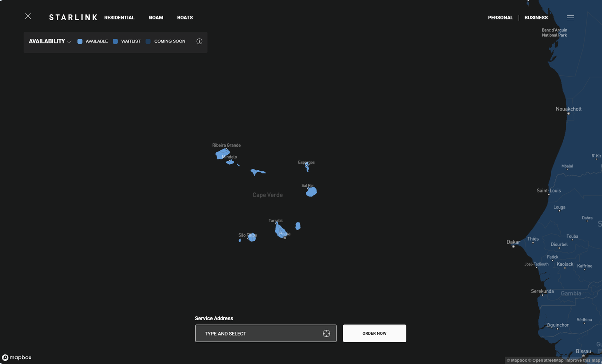Screen dimensions: 602x364
Task: Click the Tarrafal label on map
Action: click(x=276, y=220)
